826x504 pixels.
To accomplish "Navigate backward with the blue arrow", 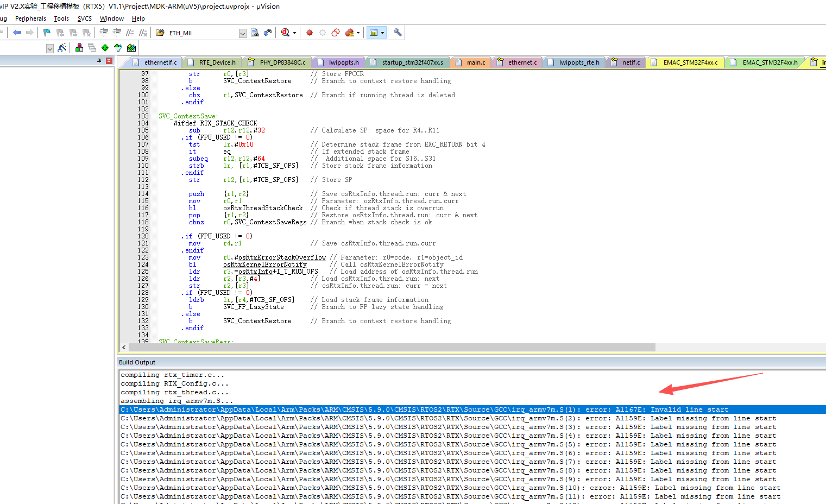I will (x=17, y=33).
